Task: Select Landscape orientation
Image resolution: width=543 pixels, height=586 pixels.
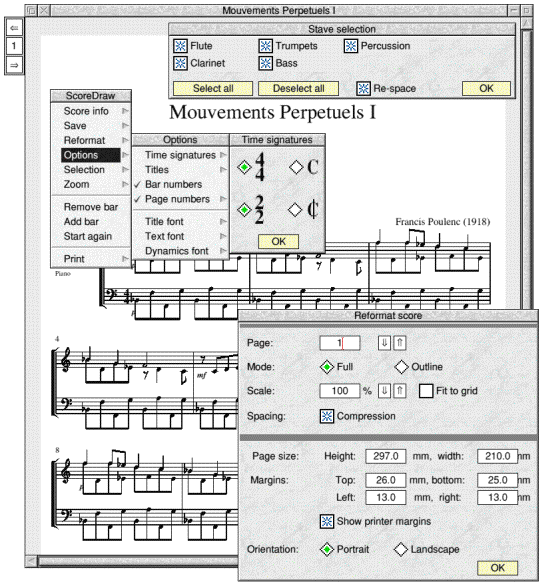Action: [x=401, y=550]
